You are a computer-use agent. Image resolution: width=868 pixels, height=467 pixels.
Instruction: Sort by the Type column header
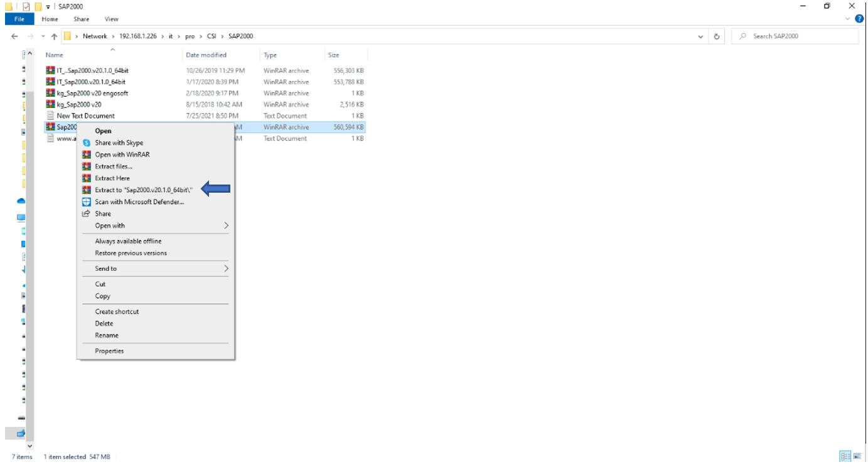coord(271,55)
